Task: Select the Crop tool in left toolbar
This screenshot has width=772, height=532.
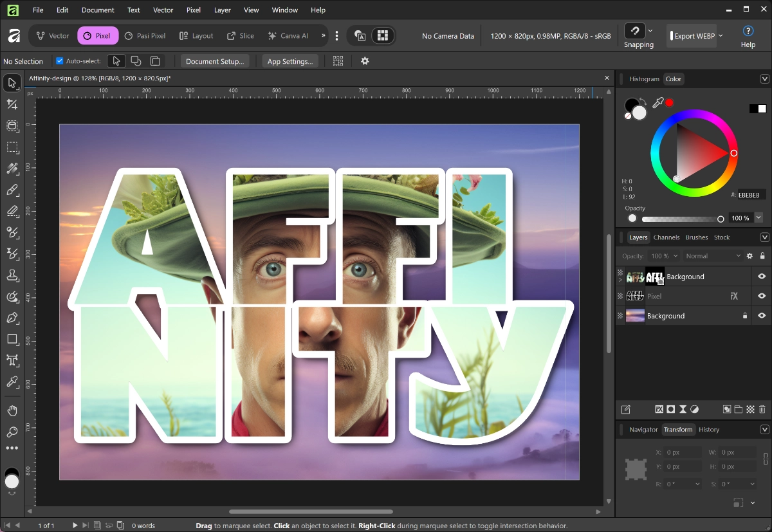Action: [12, 104]
